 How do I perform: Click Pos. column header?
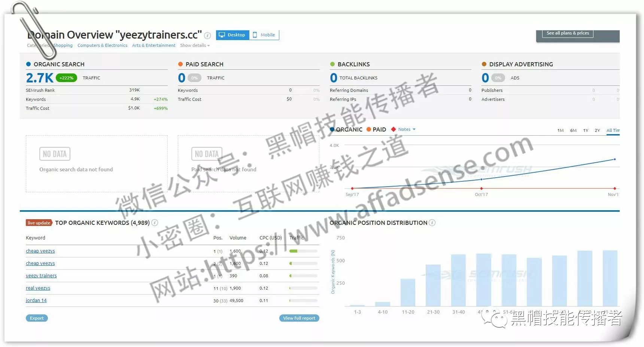pos(218,238)
